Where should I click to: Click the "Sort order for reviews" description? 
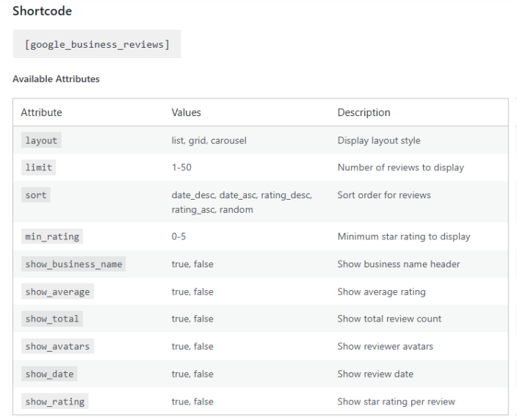[x=384, y=195]
